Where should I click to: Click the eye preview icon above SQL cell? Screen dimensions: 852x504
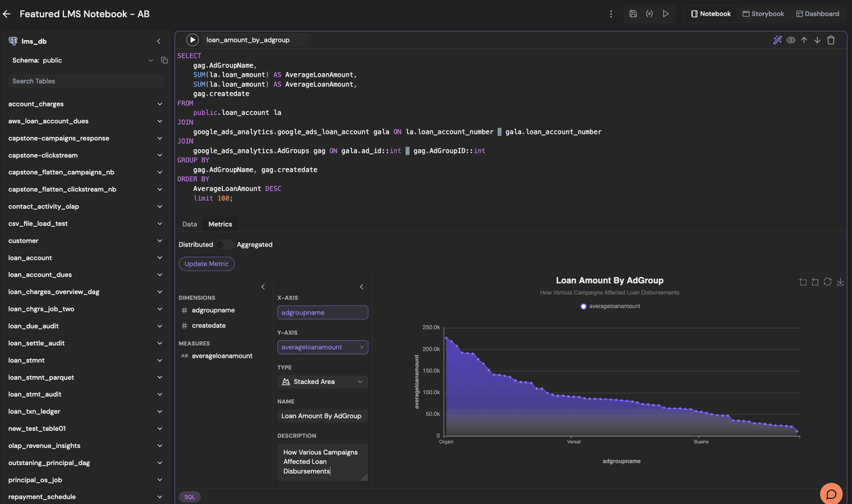(791, 40)
